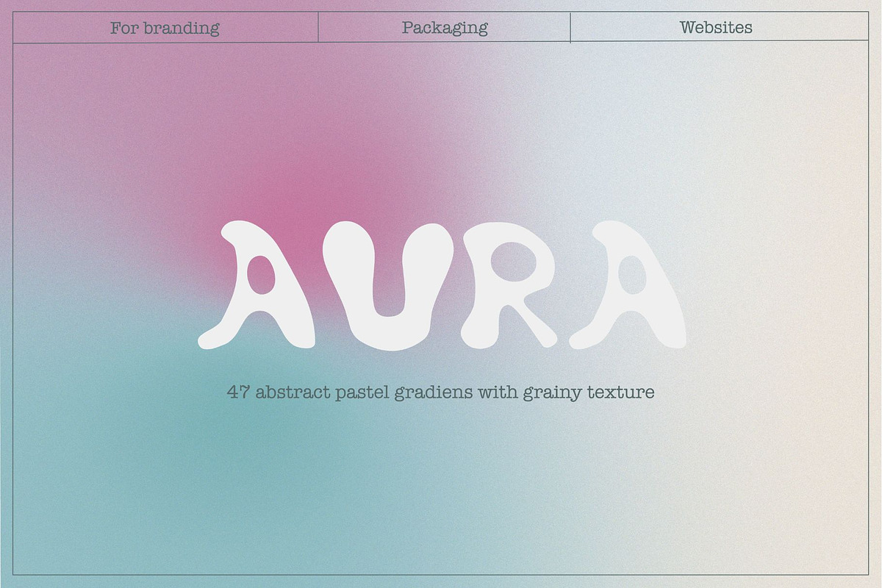Click the large AURA title text

[442, 285]
